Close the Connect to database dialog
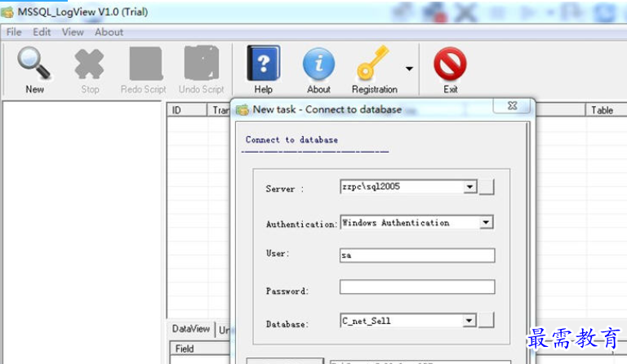Screen dimensions: 627x364 pyautogui.click(x=512, y=106)
